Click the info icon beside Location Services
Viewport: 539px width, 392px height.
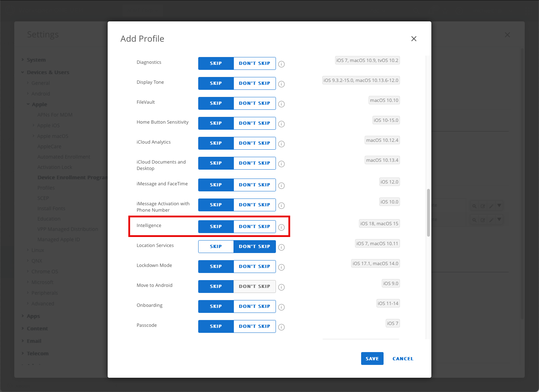pyautogui.click(x=281, y=247)
